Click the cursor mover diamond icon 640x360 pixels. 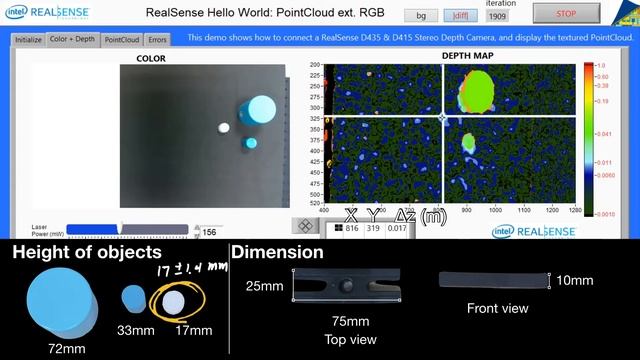305,226
